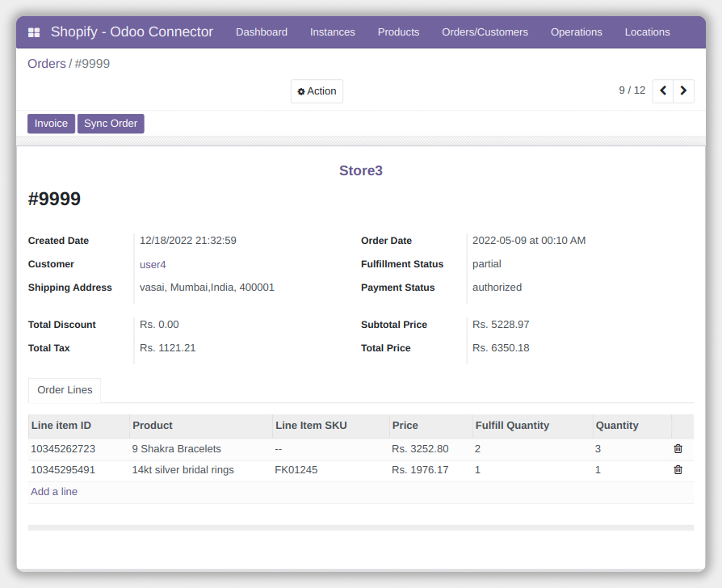
Task: Click Total Price value Rs. 6350.18
Action: [501, 348]
